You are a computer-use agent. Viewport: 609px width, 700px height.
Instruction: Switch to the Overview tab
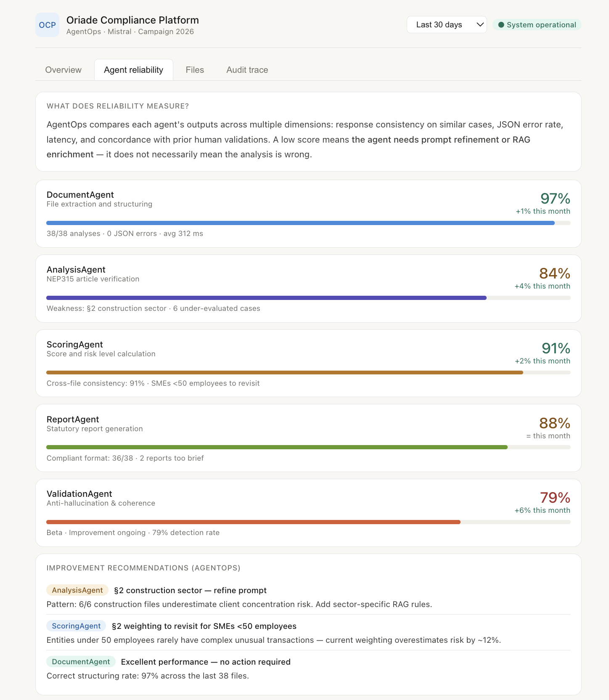(64, 70)
